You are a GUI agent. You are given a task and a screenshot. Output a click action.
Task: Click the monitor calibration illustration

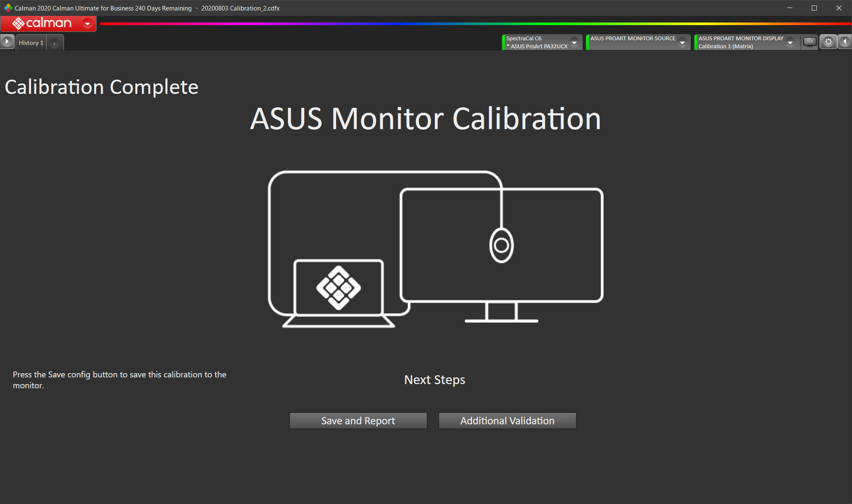436,249
